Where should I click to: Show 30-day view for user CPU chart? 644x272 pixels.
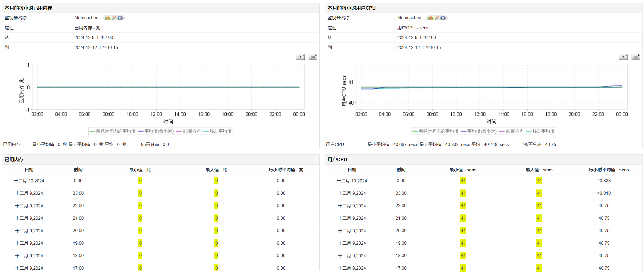[636, 57]
